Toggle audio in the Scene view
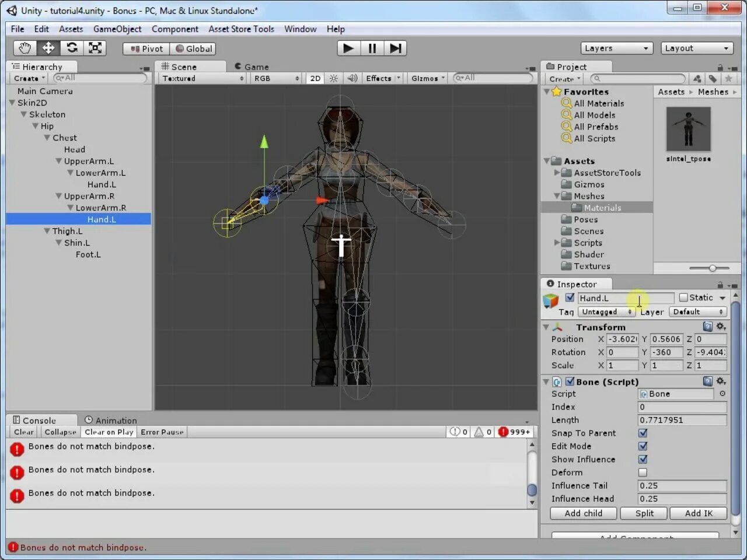The image size is (747, 560). coord(352,78)
